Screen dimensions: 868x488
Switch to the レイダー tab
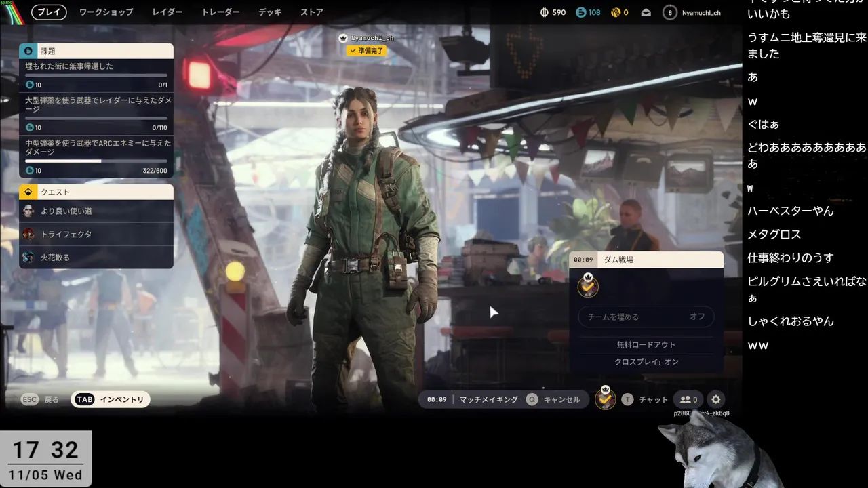tap(167, 12)
